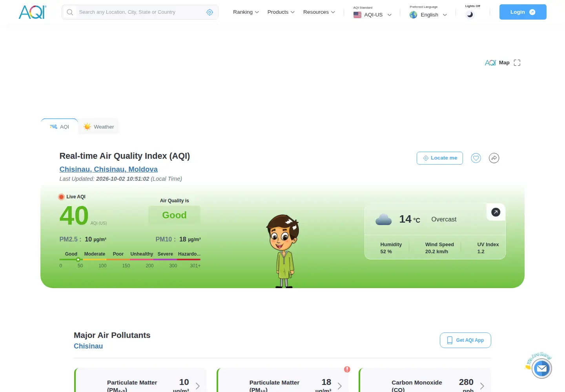
Task: Click the AQI logo in the header
Action: click(x=33, y=12)
